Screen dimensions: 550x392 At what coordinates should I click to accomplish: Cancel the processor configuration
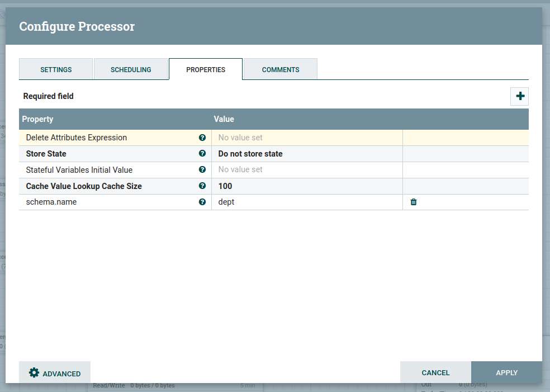tap(435, 372)
